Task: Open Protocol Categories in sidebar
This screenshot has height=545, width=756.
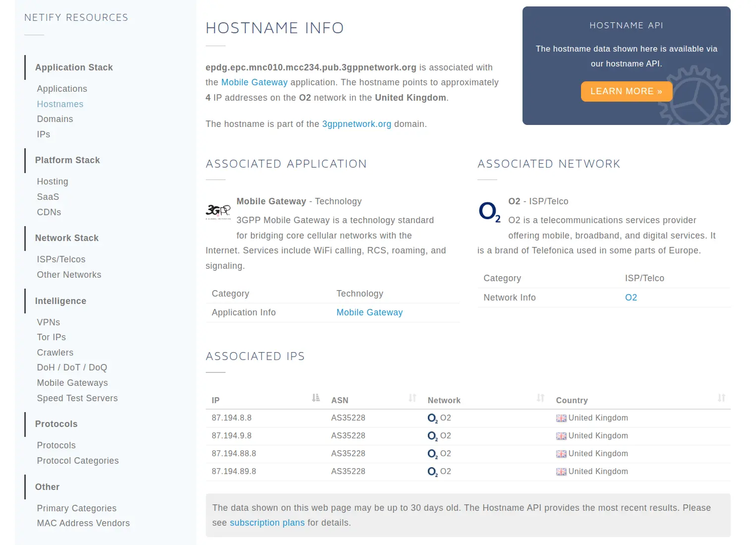Action: [x=78, y=461]
